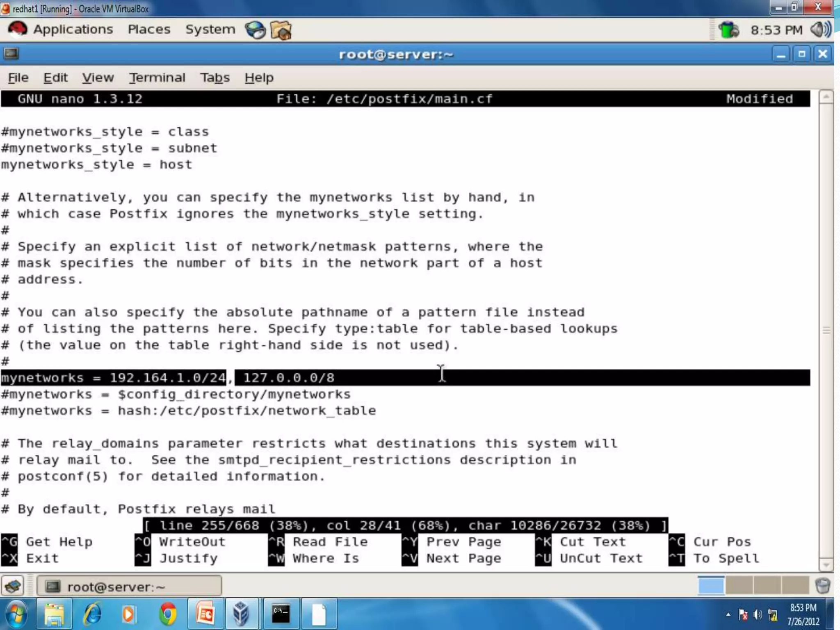
Task: Click the terminal window menu icon in titlebar
Action: pyautogui.click(x=11, y=54)
